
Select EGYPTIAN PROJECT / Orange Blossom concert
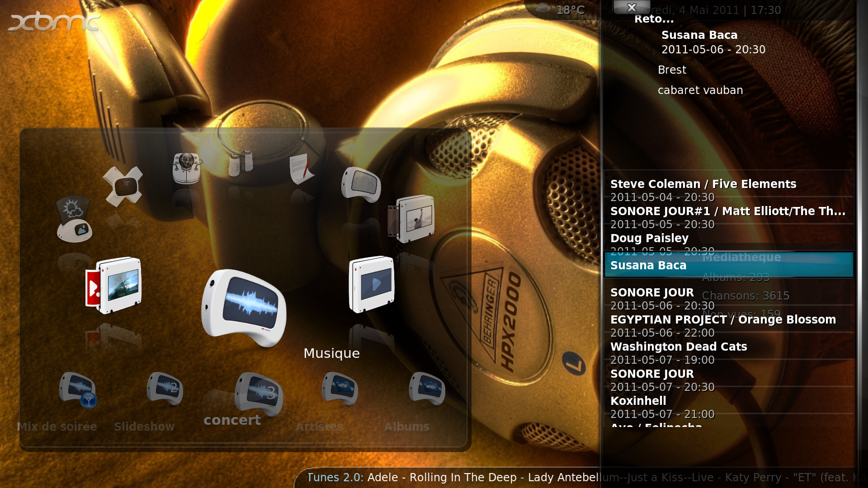click(729, 326)
